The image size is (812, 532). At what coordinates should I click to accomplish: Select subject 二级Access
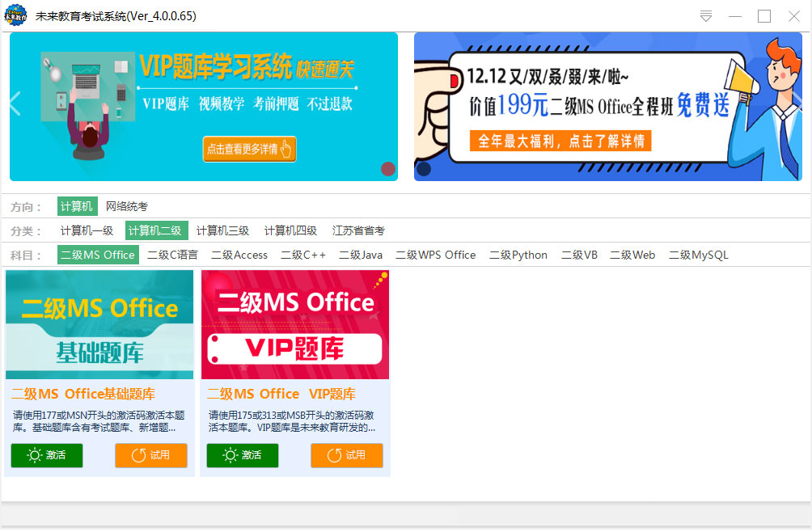[239, 255]
